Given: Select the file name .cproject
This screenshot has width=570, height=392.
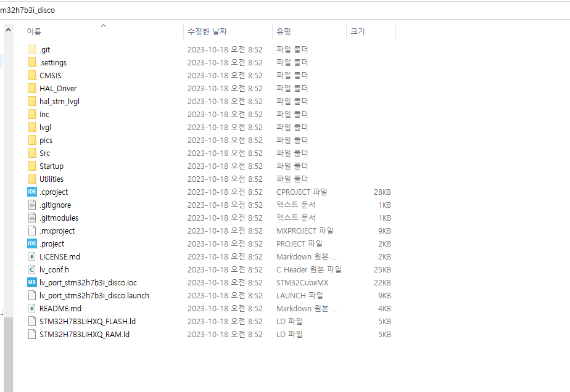Looking at the screenshot, I should 54,192.
